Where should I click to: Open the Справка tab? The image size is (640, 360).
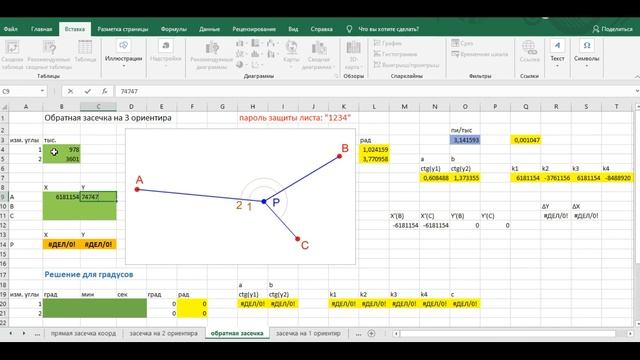pos(322,29)
